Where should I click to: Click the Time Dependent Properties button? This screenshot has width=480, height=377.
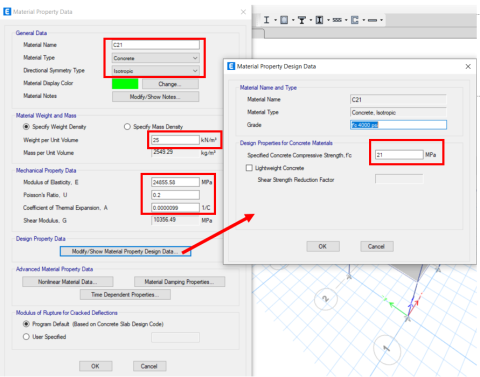click(x=125, y=295)
